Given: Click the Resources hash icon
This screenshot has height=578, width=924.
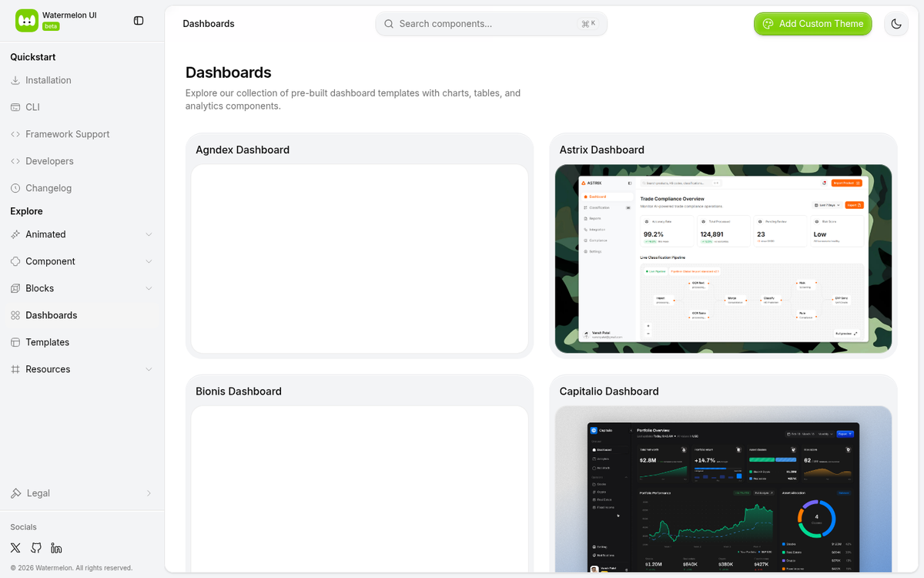Looking at the screenshot, I should point(15,369).
